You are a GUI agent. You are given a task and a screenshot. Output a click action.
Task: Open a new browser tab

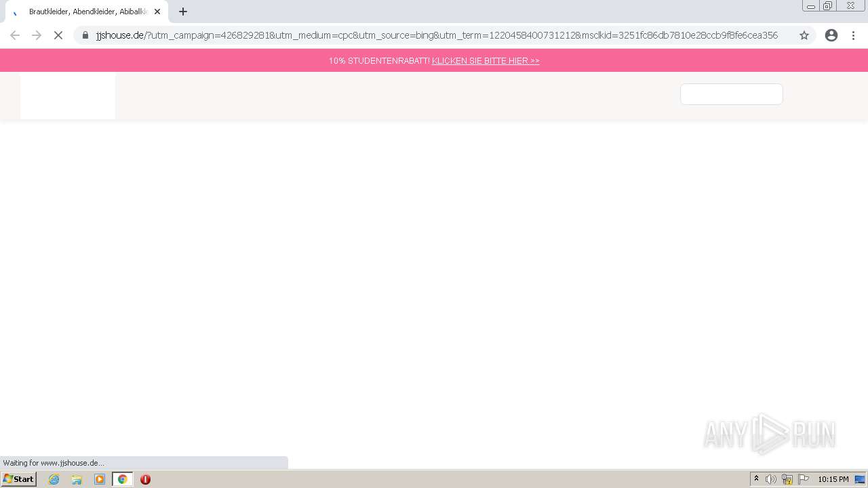coord(183,12)
